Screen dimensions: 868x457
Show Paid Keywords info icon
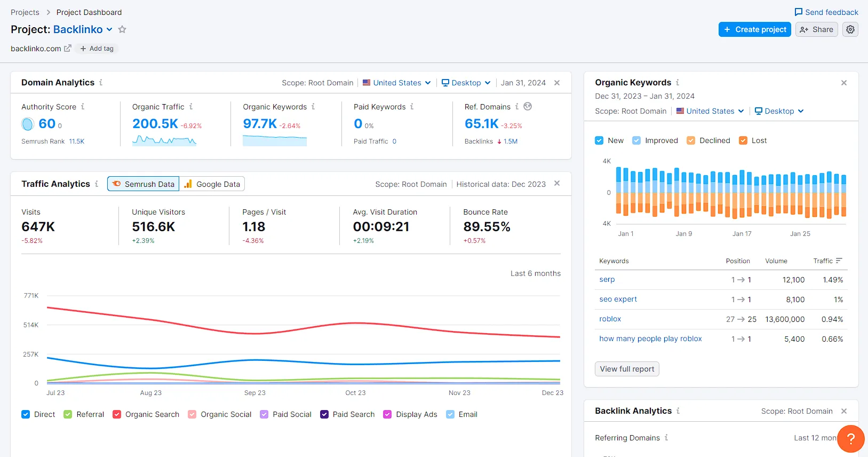pyautogui.click(x=412, y=107)
